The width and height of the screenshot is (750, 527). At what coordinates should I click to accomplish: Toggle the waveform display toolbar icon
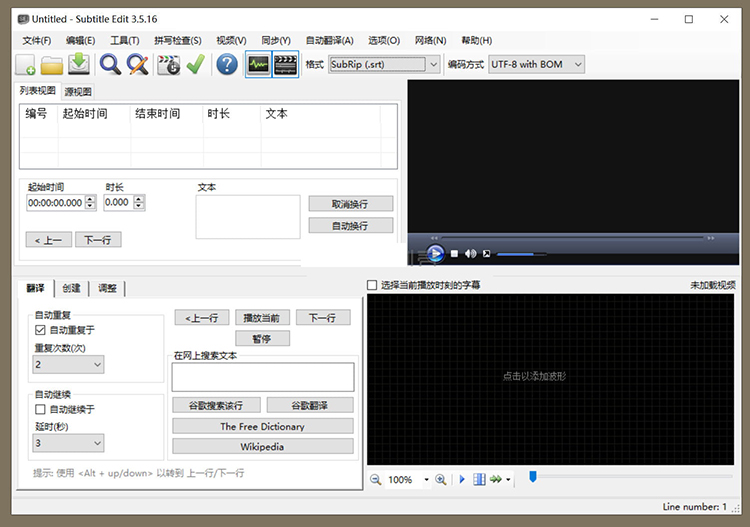(258, 65)
